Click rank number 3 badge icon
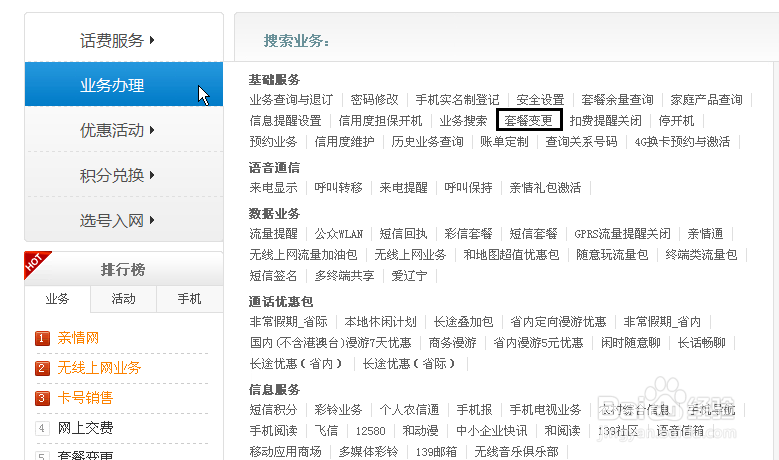The height and width of the screenshot is (460, 779). (x=42, y=398)
